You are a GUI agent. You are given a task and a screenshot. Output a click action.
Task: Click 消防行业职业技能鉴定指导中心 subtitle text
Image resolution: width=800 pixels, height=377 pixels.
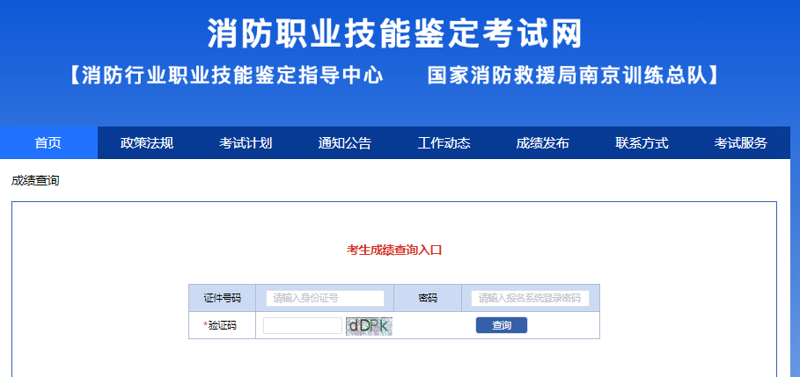232,76
